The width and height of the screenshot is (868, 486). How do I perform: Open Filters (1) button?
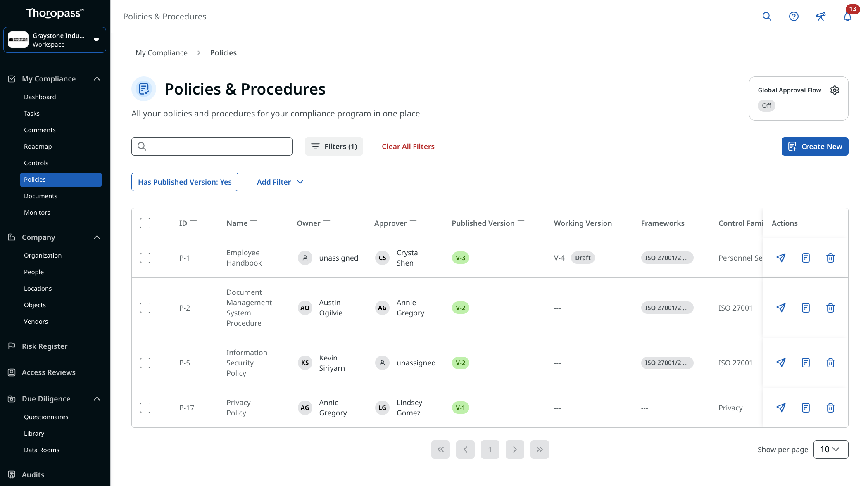pos(334,147)
